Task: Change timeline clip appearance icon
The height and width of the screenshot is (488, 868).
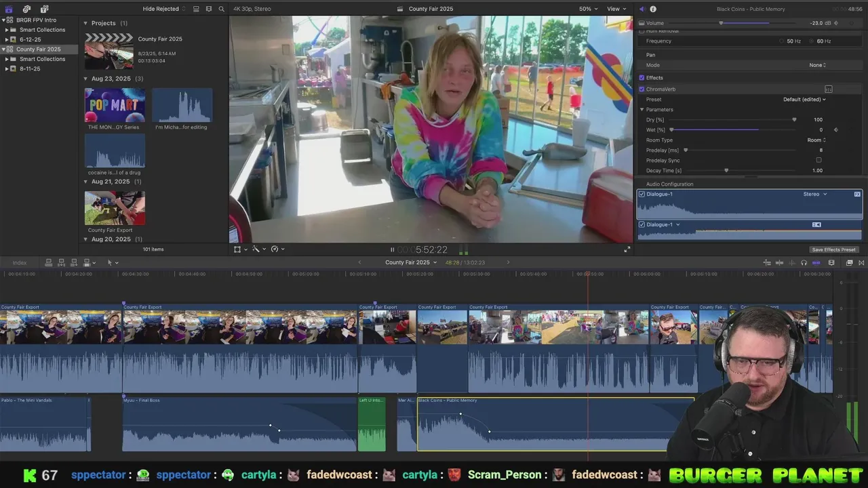Action: coord(831,262)
